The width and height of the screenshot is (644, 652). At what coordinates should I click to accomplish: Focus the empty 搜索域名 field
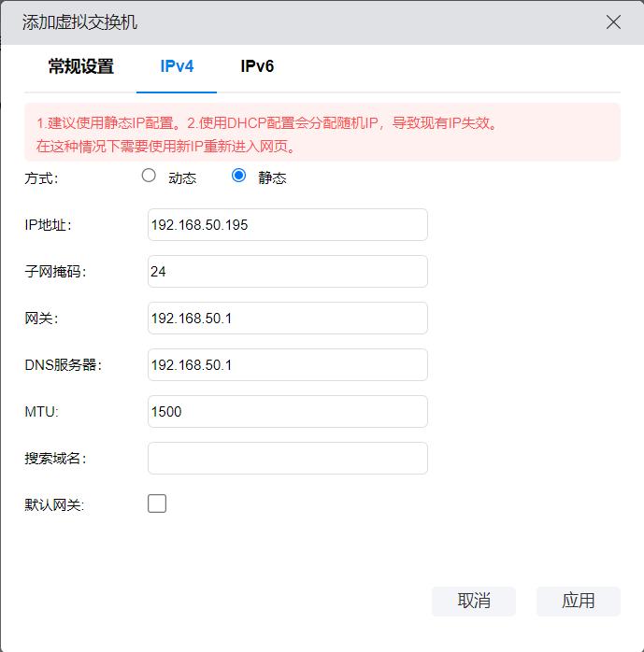tap(287, 459)
